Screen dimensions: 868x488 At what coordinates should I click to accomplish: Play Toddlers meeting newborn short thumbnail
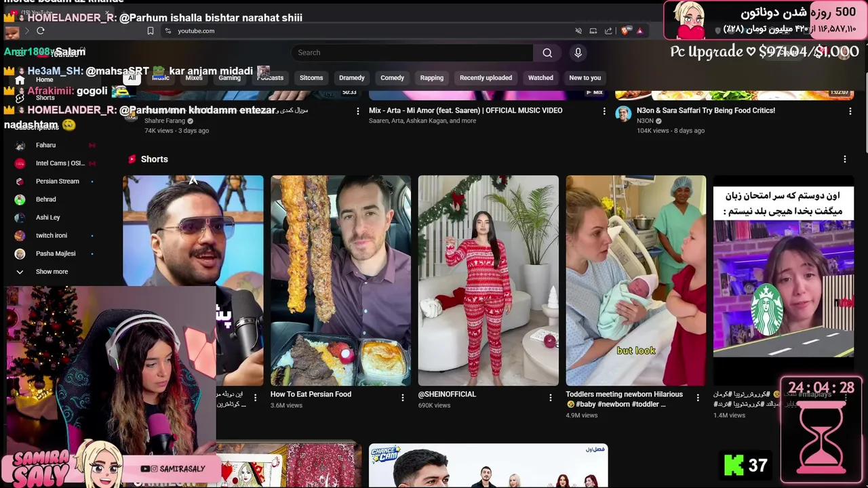pyautogui.click(x=636, y=281)
